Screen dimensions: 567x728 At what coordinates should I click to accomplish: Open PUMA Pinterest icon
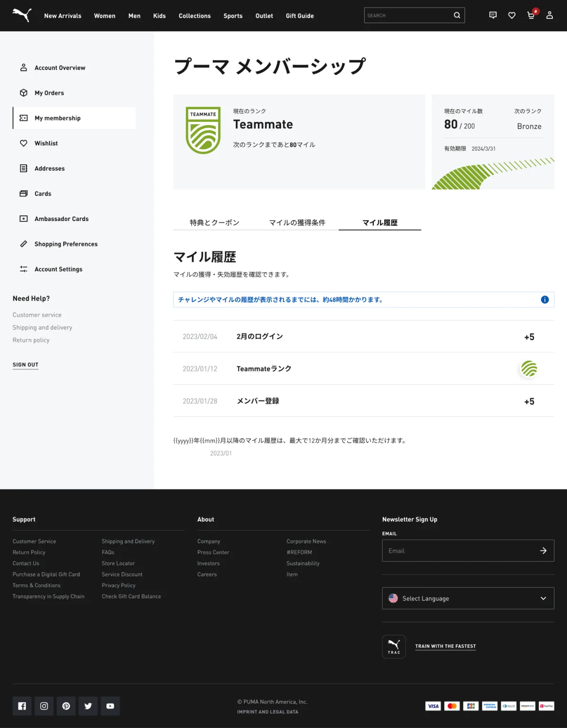point(66,706)
